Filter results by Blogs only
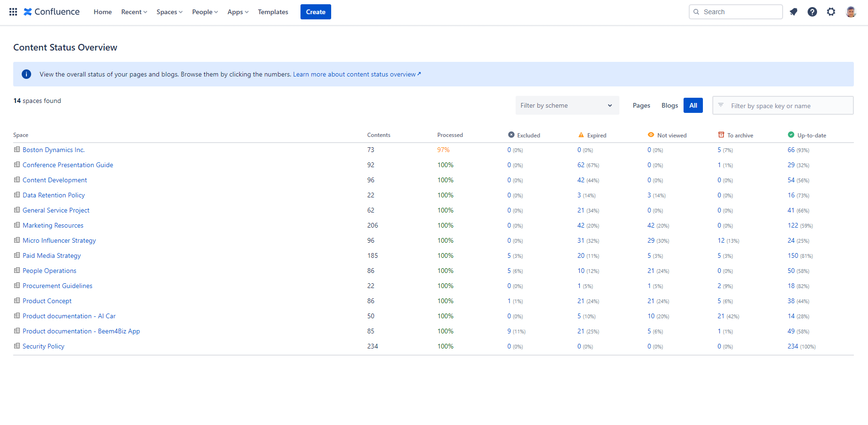 pos(669,105)
